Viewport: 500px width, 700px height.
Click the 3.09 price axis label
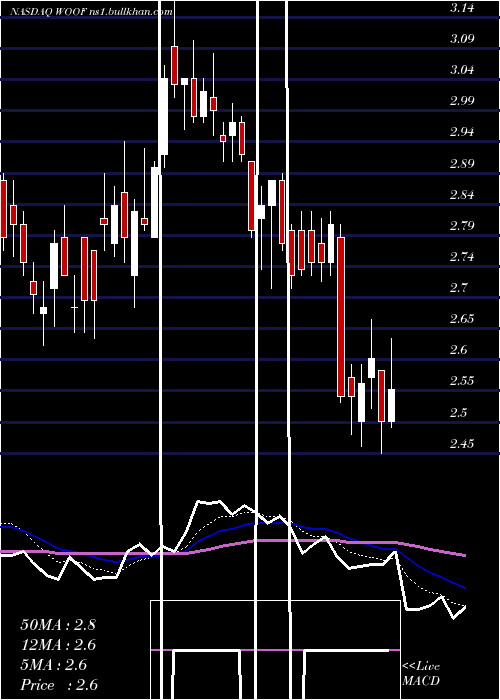[x=462, y=39]
